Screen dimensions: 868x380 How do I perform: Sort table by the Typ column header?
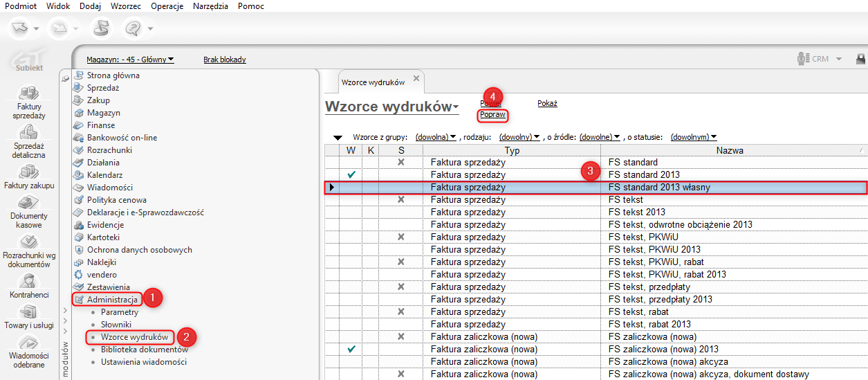point(513,150)
